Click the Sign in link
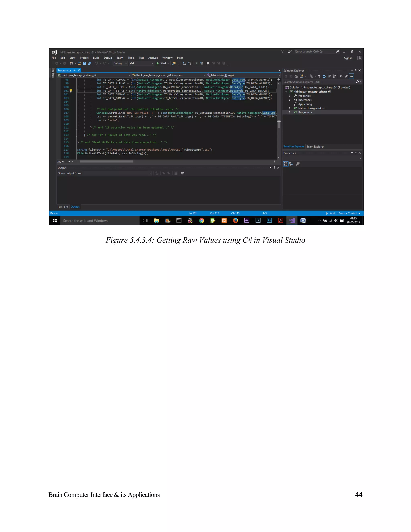 pyautogui.click(x=348, y=58)
